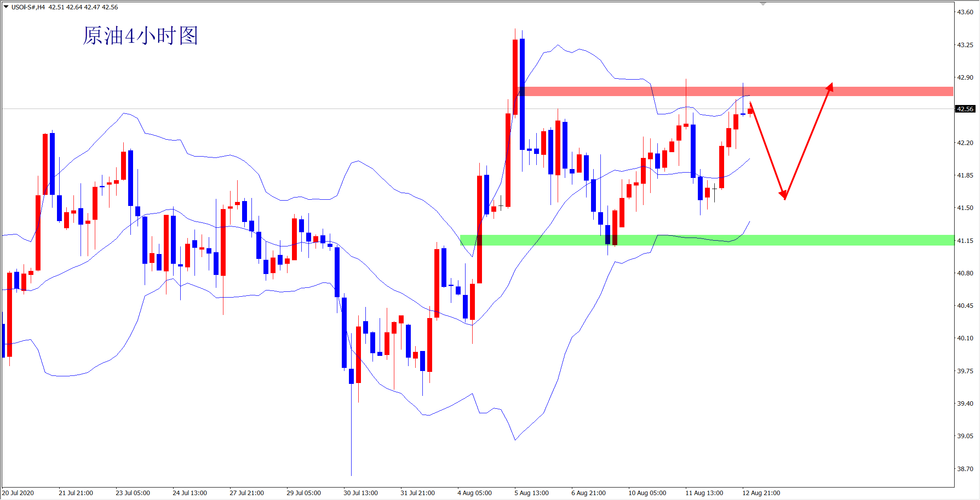980x500 pixels.
Task: Click the dropdown triangle beside USOil-S#,H4
Action: pos(6,7)
